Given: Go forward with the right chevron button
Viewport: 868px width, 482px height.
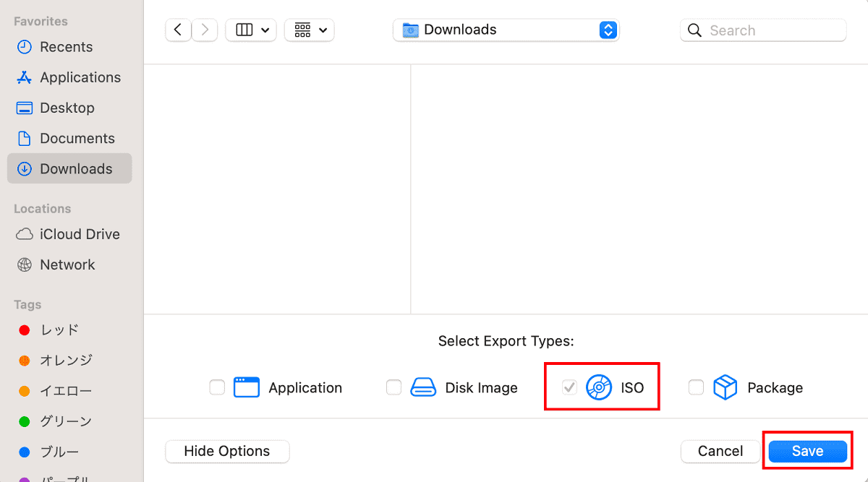Looking at the screenshot, I should point(205,30).
